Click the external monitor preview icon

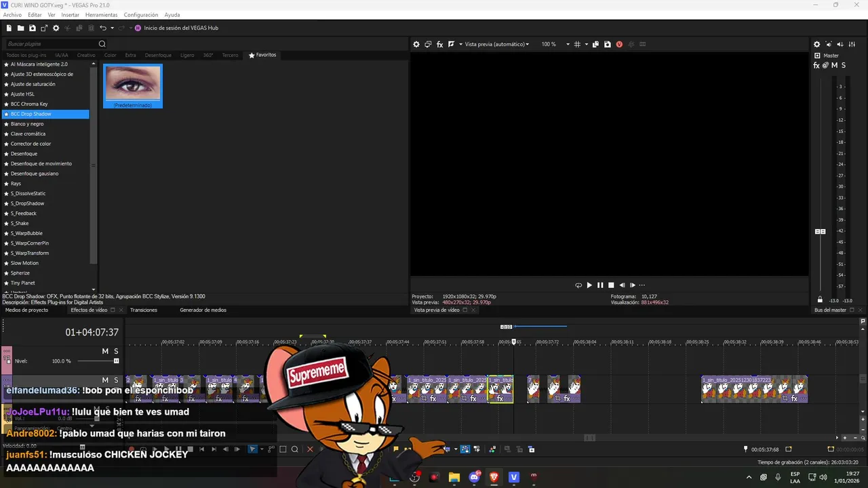(x=428, y=44)
